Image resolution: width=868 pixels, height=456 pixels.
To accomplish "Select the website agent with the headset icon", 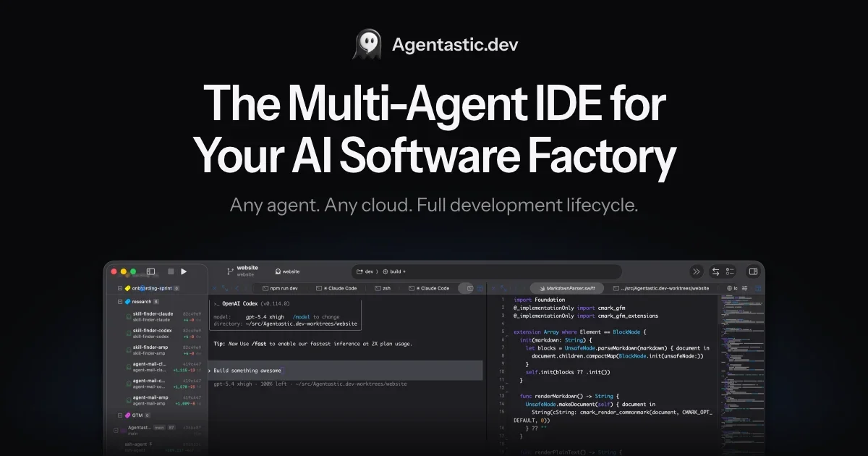I will [286, 271].
